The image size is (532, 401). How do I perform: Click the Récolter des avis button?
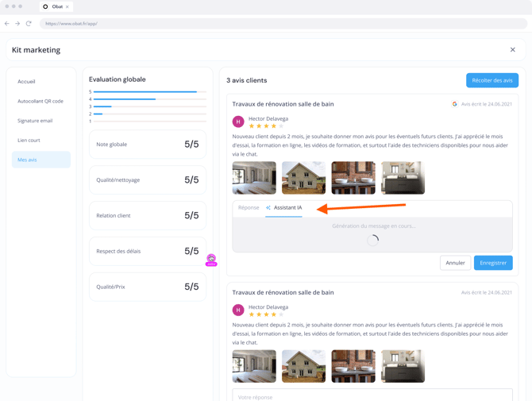492,80
